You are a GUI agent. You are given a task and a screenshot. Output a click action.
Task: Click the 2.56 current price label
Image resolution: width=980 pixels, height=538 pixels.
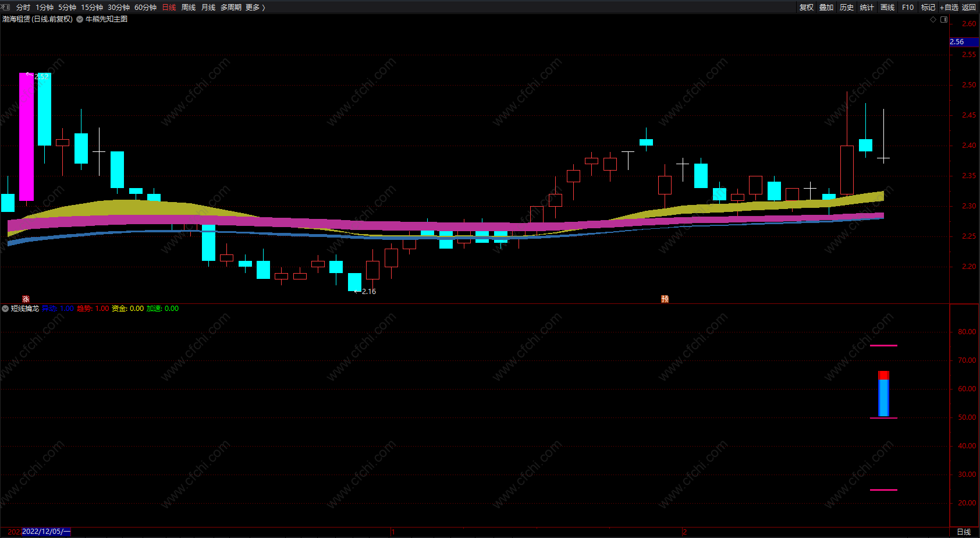[964, 42]
